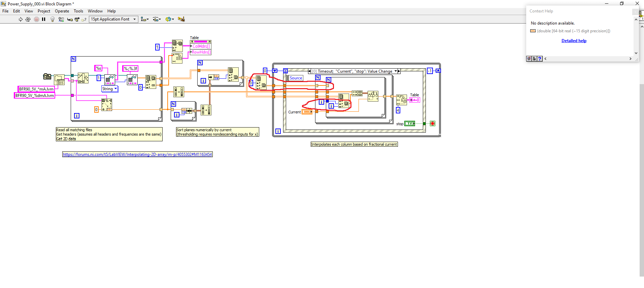Click the Step Into button

70,19
